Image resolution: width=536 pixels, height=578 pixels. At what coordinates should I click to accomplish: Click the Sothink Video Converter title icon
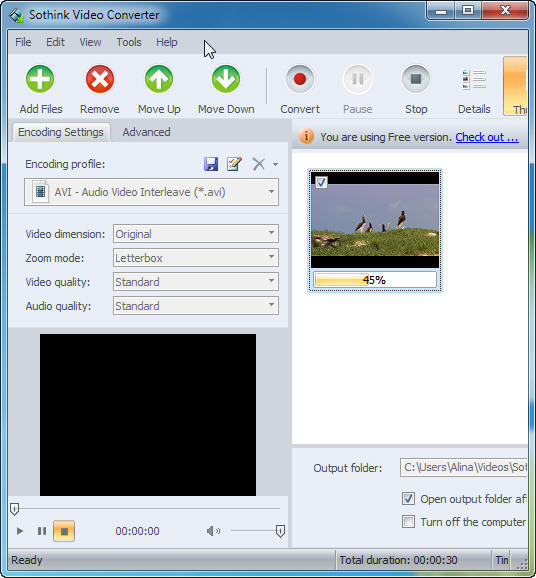pyautogui.click(x=16, y=15)
